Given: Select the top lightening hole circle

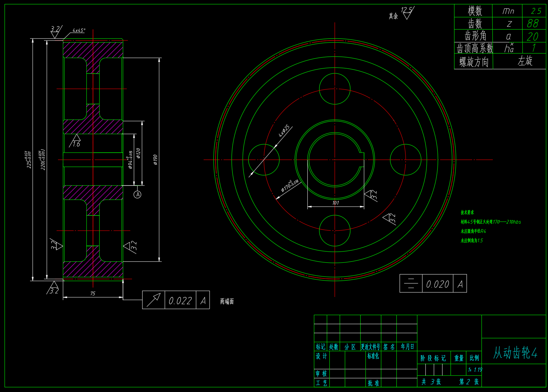Looking at the screenshot, I should (335, 89).
